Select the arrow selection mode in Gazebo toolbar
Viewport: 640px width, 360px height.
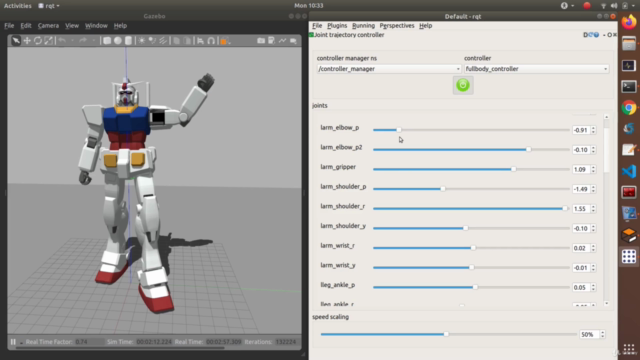[x=16, y=41]
